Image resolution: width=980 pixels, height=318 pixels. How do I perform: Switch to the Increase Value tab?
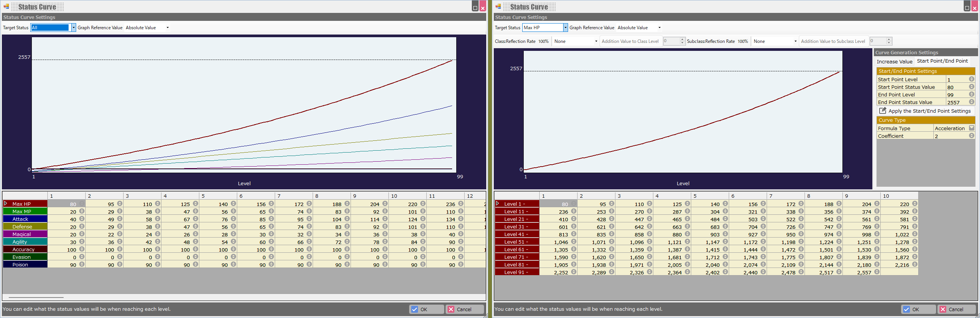[x=894, y=62]
